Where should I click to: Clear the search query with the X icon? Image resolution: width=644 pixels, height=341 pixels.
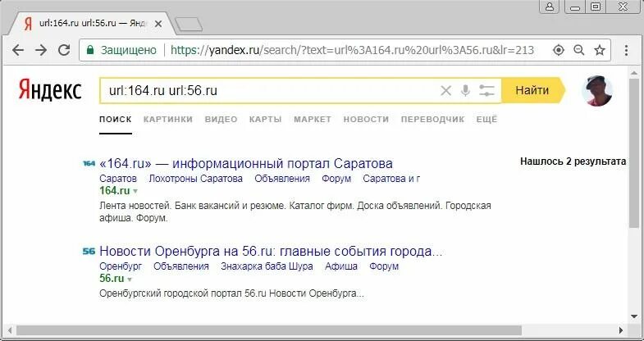coord(445,90)
